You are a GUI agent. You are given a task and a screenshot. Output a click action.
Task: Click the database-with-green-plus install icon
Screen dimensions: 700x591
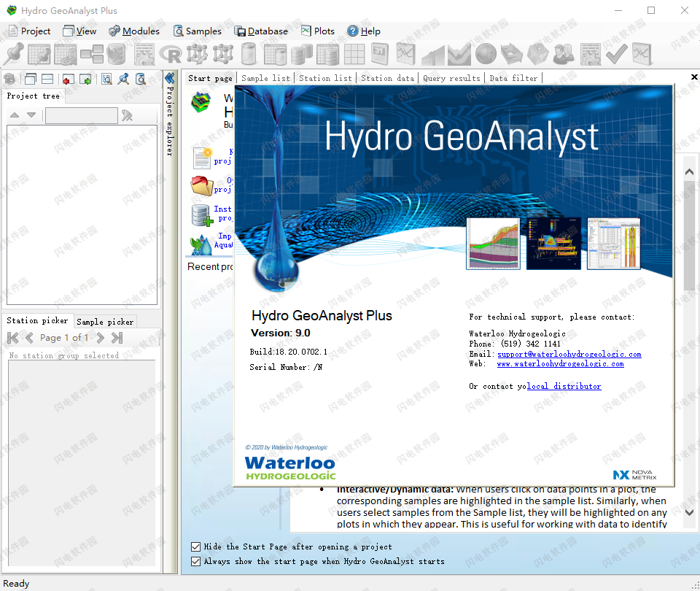click(202, 215)
